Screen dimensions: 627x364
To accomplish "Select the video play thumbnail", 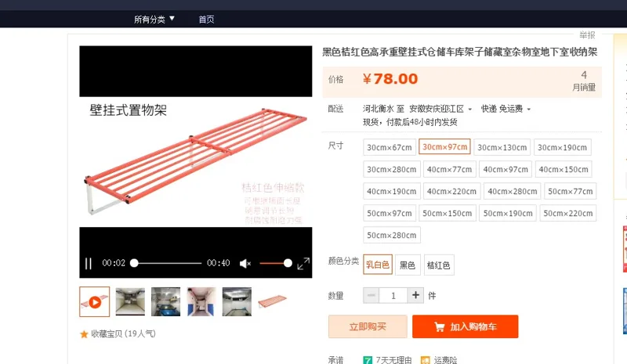I will tap(94, 301).
